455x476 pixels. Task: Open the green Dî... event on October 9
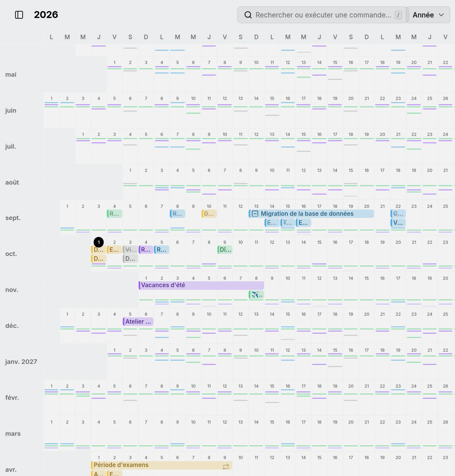[225, 250]
